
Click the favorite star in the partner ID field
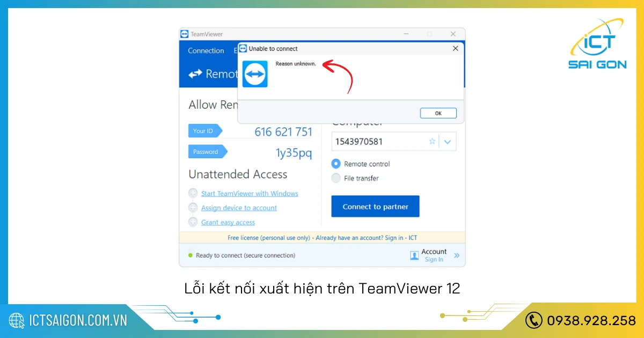(x=432, y=142)
